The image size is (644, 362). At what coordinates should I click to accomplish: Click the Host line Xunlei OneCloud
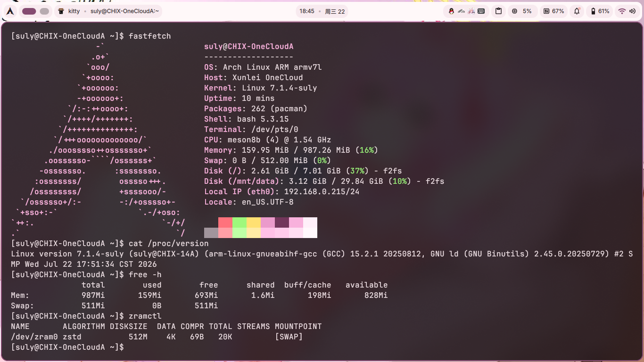click(254, 78)
